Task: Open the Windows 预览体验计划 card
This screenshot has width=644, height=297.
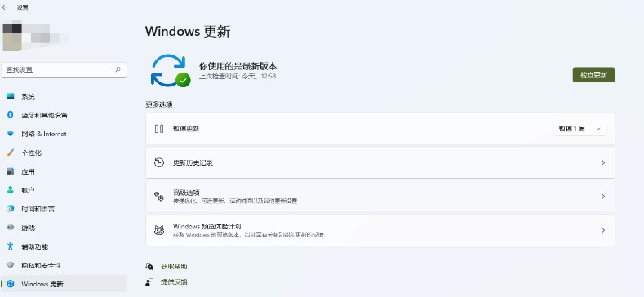Action: point(380,230)
